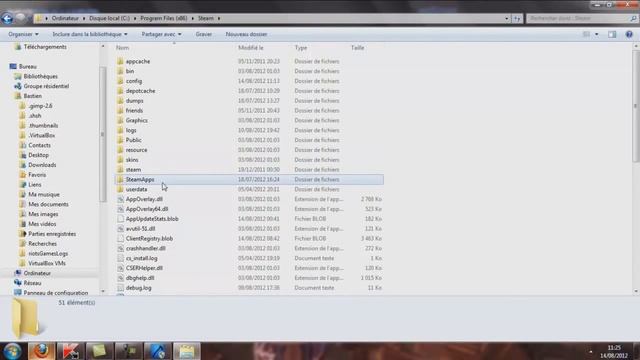Click the refresh button beside address bar
The width and height of the screenshot is (640, 360).
[x=517, y=18]
